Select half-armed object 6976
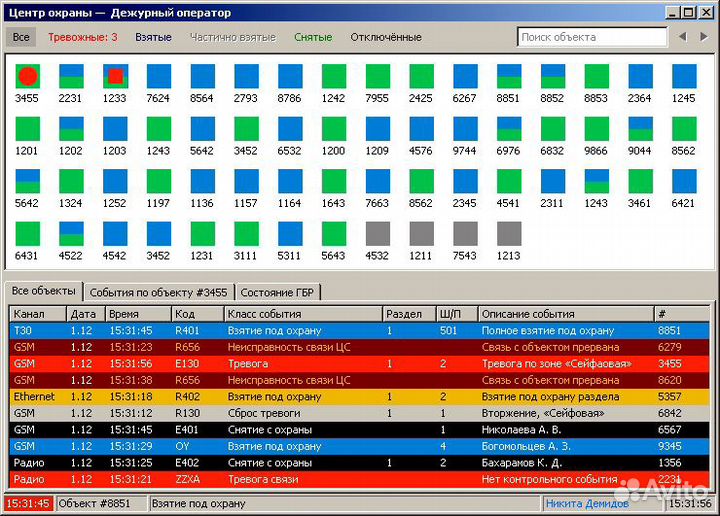 (509, 129)
